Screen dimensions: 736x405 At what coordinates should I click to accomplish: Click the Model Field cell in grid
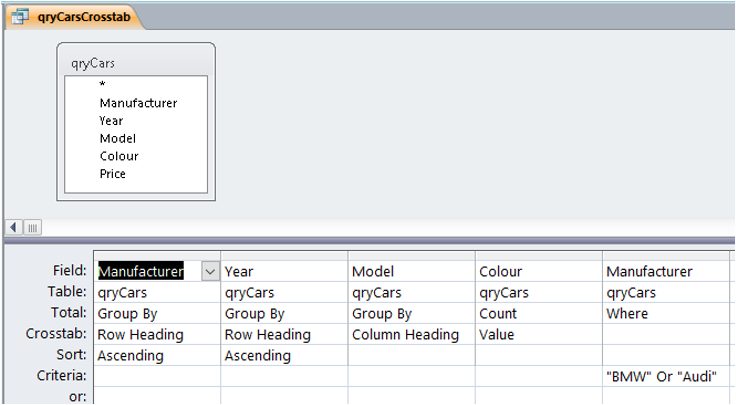[x=412, y=271]
